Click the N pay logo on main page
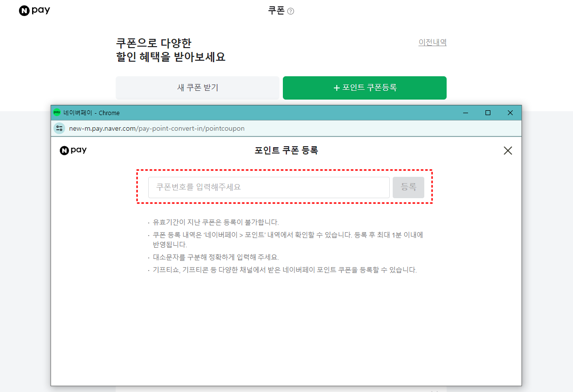 (35, 11)
